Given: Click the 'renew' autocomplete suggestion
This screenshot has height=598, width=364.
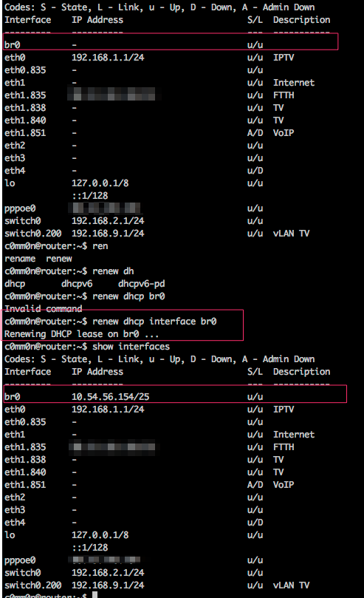Looking at the screenshot, I should 59,259.
